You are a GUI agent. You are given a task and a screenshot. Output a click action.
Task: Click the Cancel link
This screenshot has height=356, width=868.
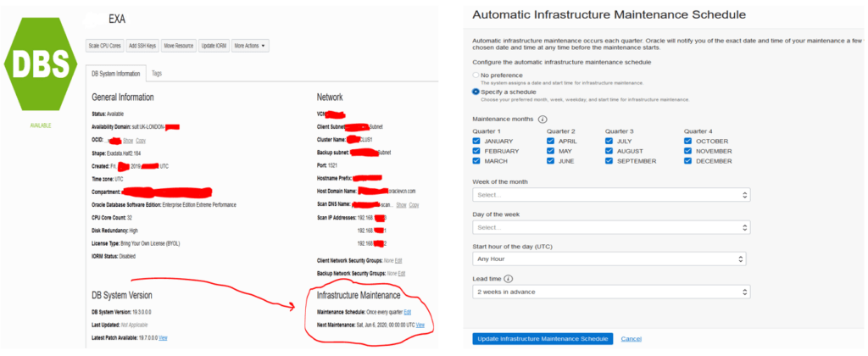coord(631,339)
